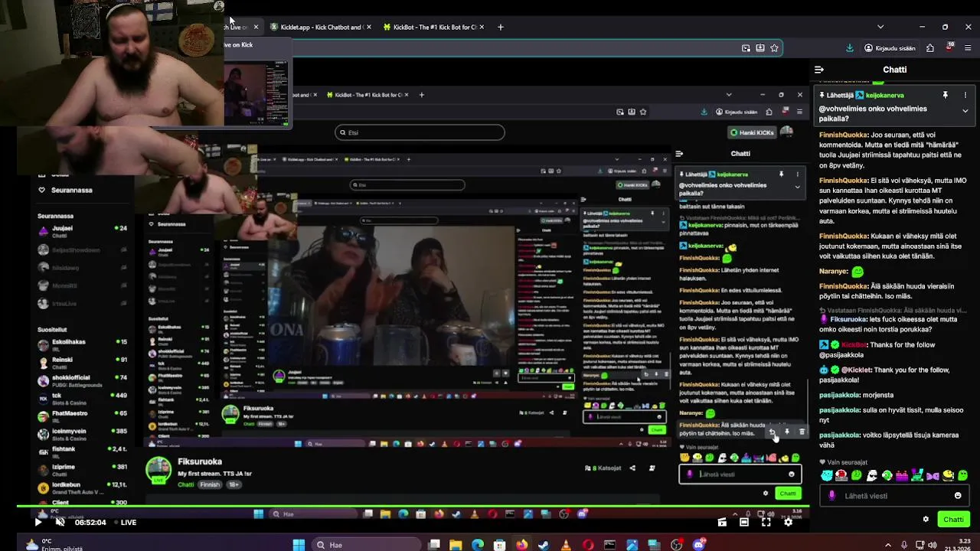Bookmark this page with the star icon

[774, 48]
